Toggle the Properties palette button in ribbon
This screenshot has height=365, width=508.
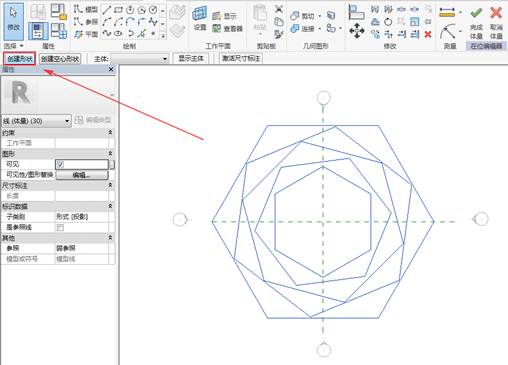pos(38,31)
